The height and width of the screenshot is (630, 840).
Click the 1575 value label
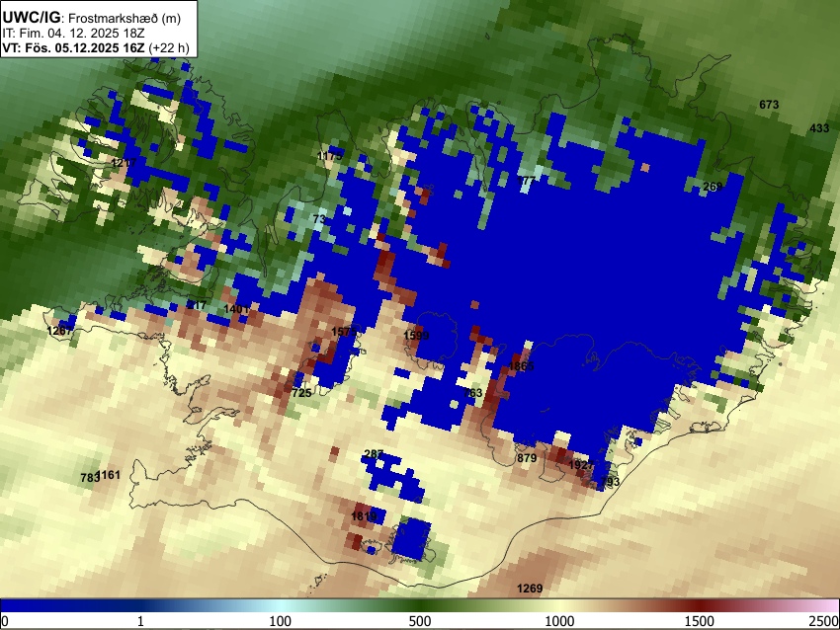click(x=343, y=332)
